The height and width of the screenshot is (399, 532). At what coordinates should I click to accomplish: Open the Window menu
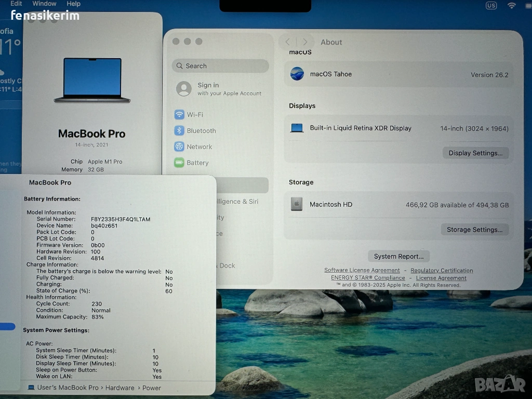point(44,4)
